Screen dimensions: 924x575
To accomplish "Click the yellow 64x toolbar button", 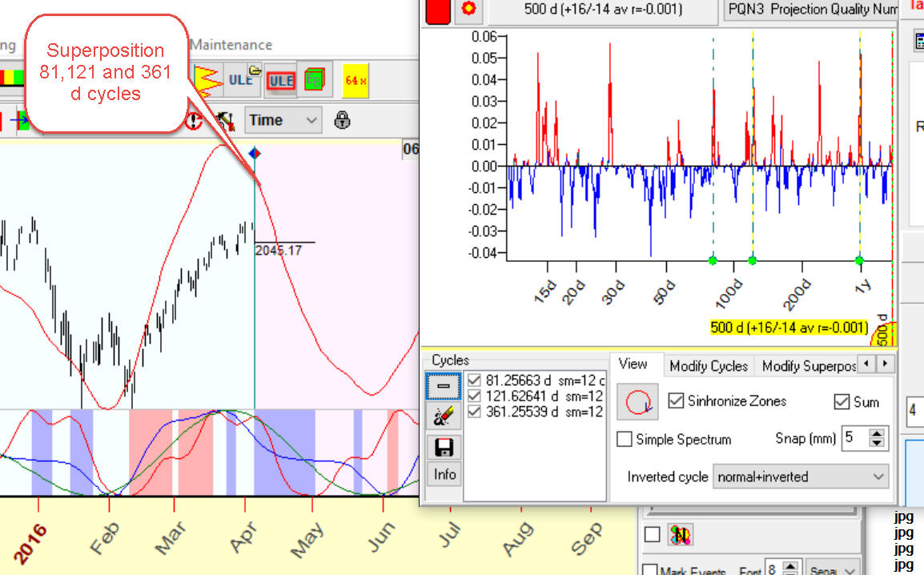I will click(x=356, y=80).
